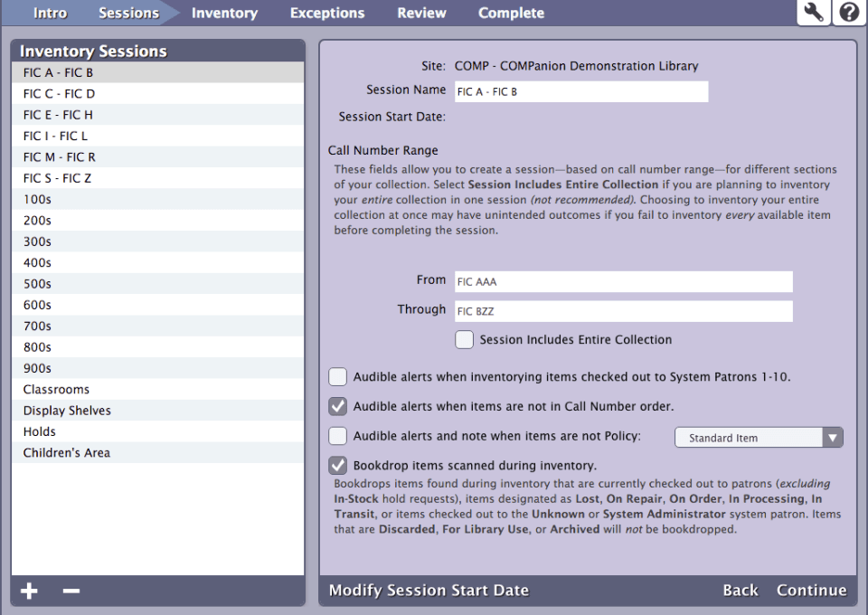This screenshot has width=868, height=615.
Task: Toggle audible alerts for System Patrons 1-10
Action: point(337,377)
